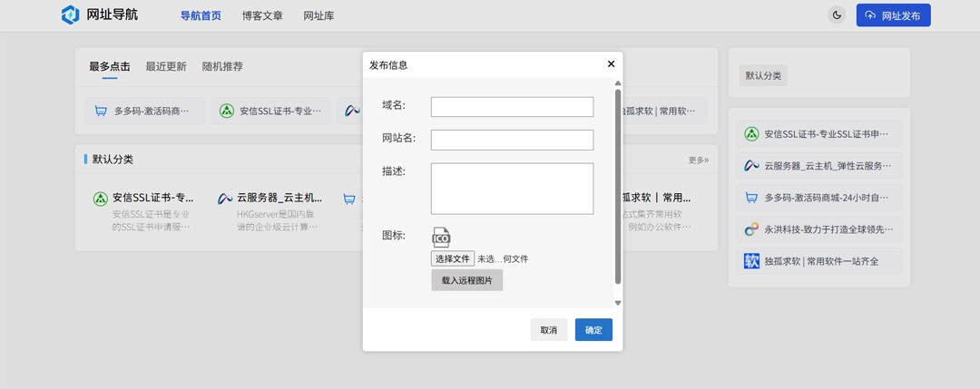Image resolution: width=980 pixels, height=389 pixels.
Task: Click the 域名 input field
Action: 512,107
